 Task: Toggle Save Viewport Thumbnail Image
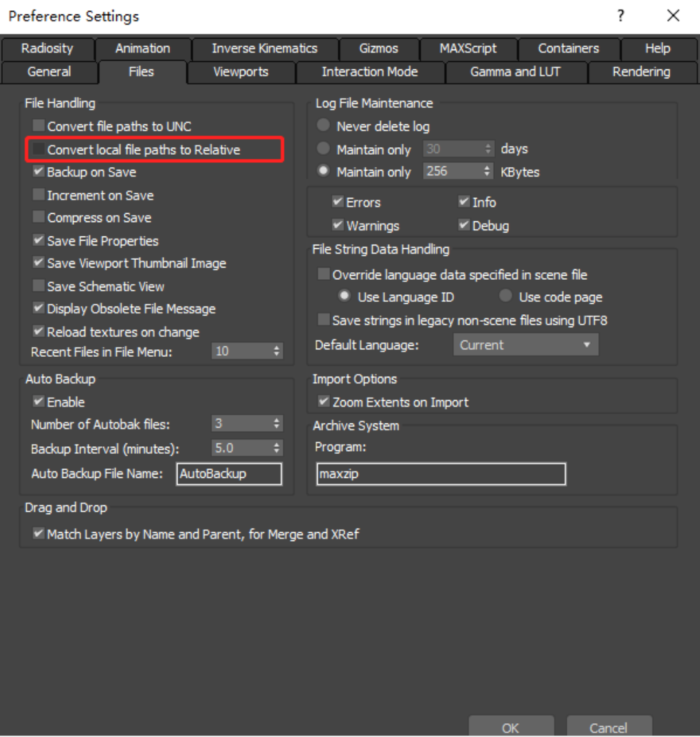click(x=39, y=263)
